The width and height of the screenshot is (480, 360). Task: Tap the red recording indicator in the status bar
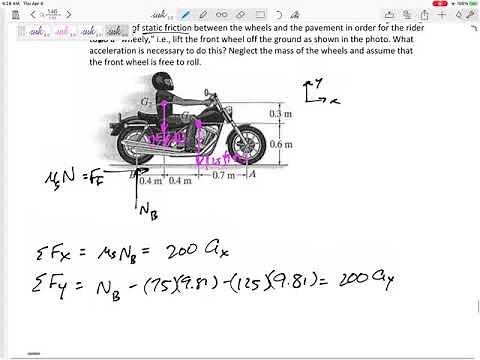(x=440, y=3)
